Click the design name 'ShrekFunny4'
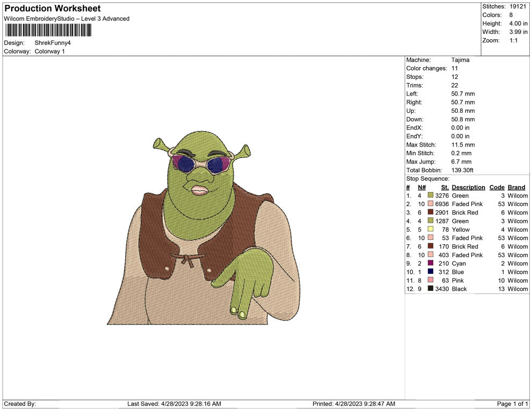Screen dimensions: 532x409 (x=53, y=43)
